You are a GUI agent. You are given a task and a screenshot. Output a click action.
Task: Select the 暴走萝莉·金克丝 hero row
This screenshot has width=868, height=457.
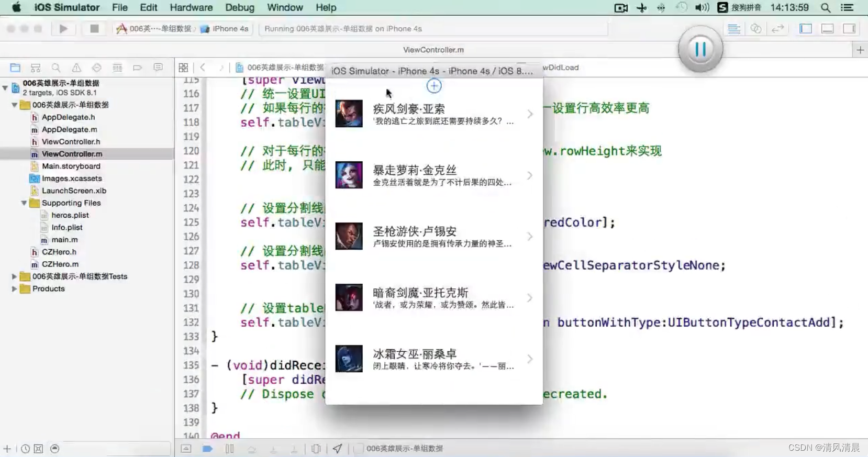434,175
